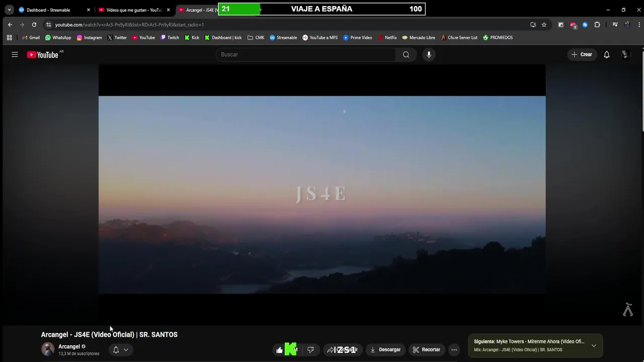Open the Cfx.re Server List bookmark
644x362 pixels.
(x=459, y=38)
